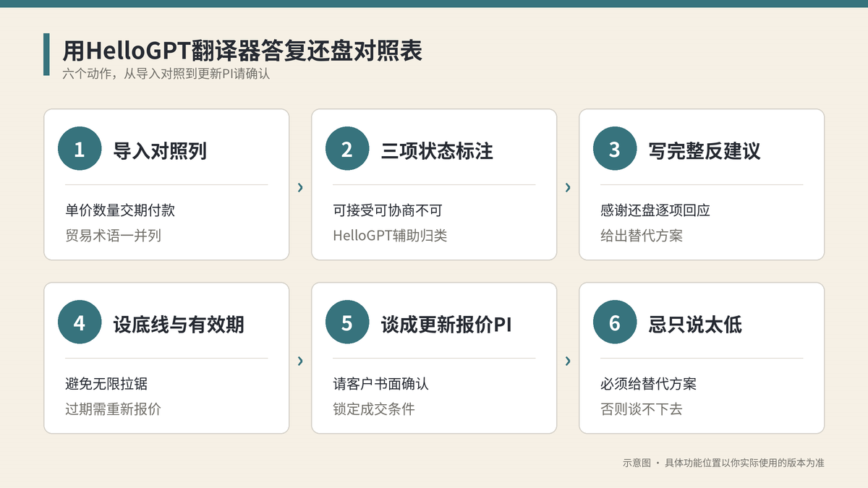
Task: Select the heading 导入对照列
Action: click(x=160, y=150)
